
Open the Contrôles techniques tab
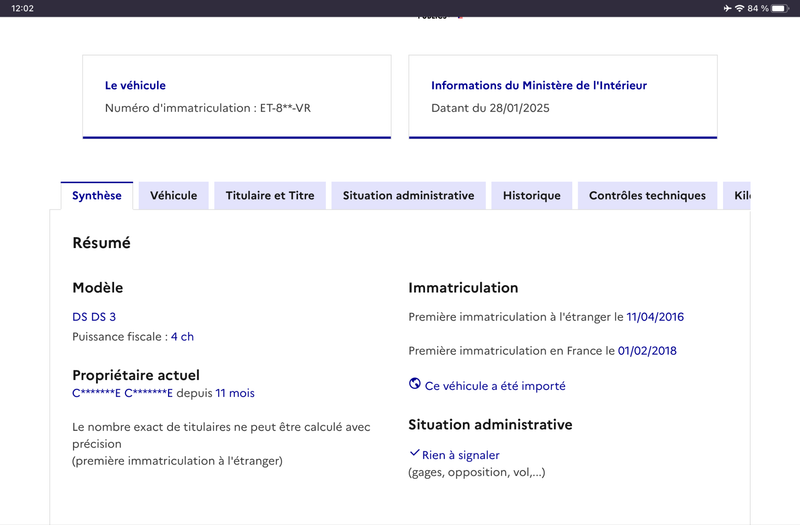point(647,195)
